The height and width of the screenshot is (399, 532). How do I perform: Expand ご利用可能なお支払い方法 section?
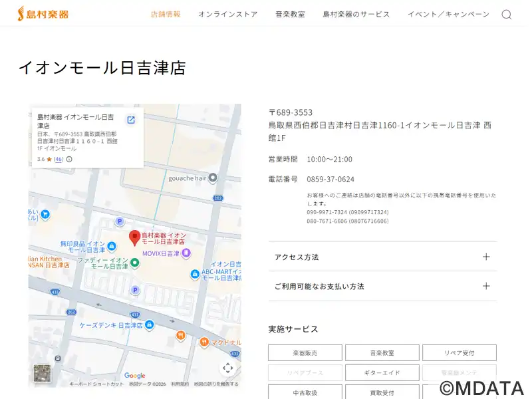tap(382, 287)
